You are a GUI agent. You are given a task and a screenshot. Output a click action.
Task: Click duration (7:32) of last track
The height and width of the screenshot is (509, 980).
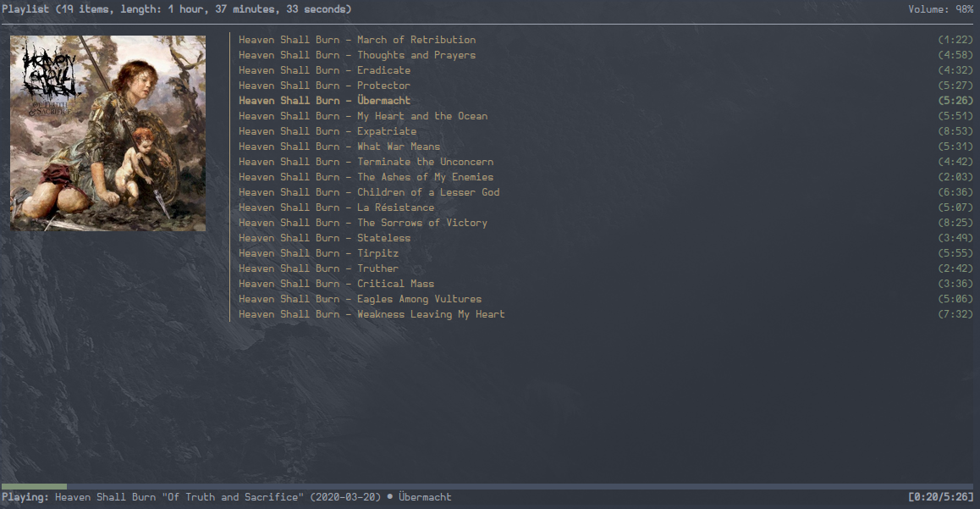[955, 314]
